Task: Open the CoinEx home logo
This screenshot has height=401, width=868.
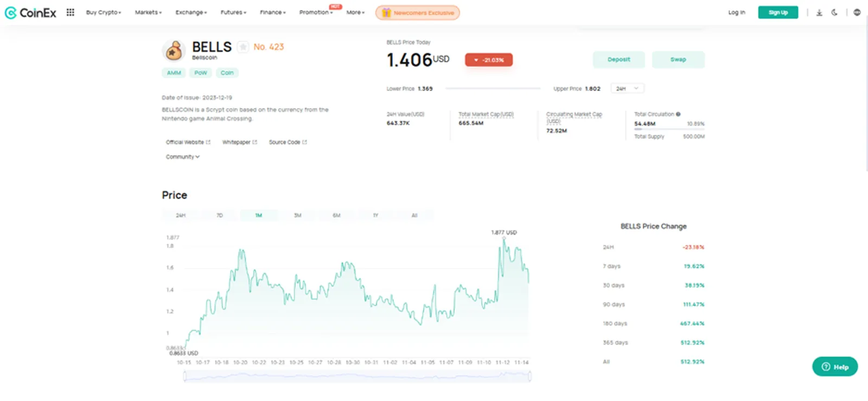Action: click(x=30, y=12)
